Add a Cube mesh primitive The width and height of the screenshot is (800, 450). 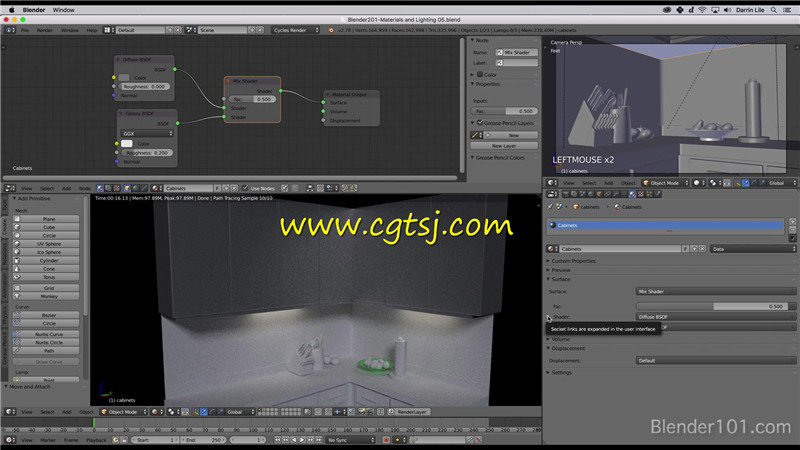(x=46, y=227)
